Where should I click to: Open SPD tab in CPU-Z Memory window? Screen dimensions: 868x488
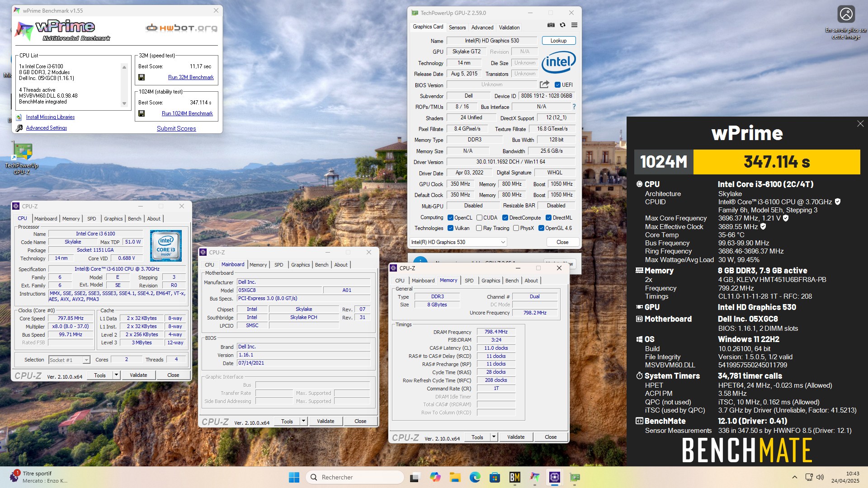pos(469,281)
